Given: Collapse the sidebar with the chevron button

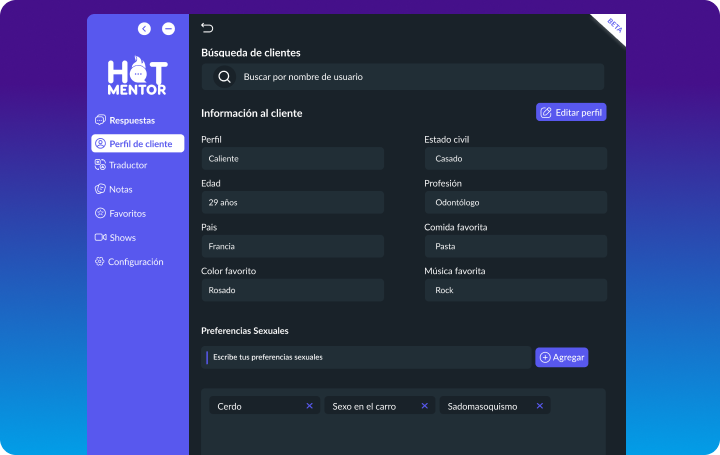Looking at the screenshot, I should click(x=144, y=29).
